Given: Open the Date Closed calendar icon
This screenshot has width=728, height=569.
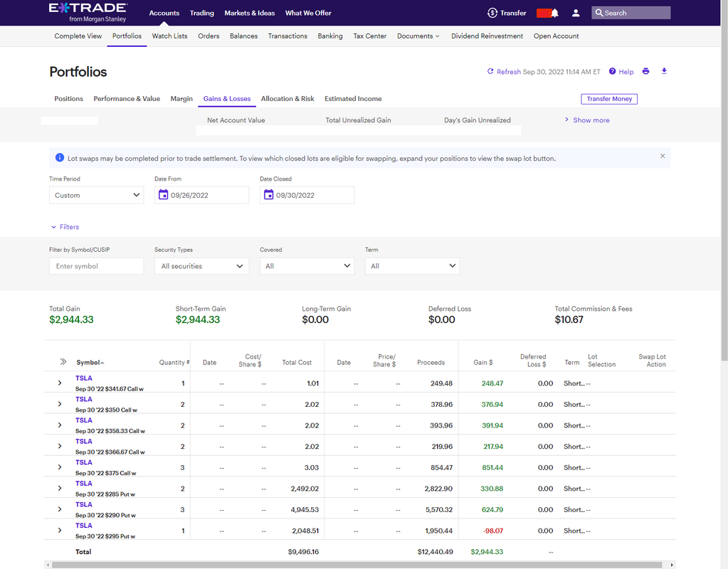Looking at the screenshot, I should click(268, 194).
